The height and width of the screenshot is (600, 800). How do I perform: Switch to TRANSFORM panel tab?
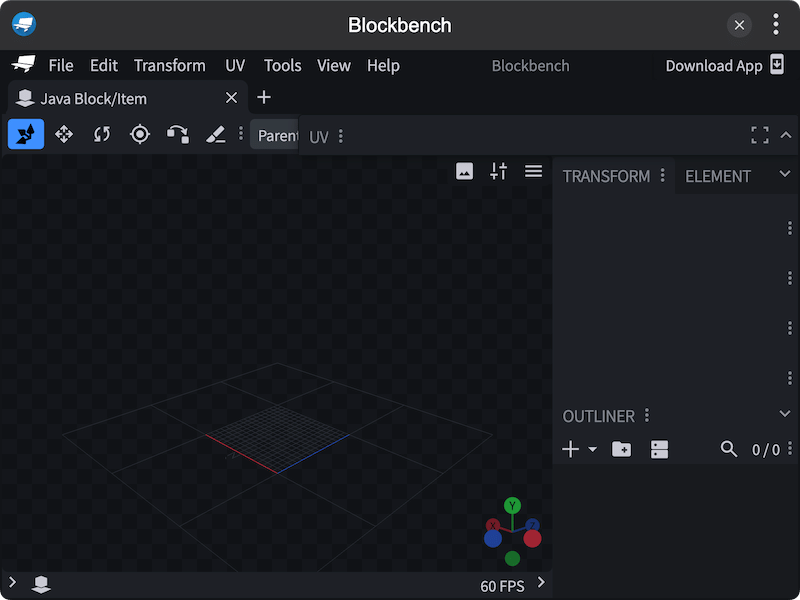[606, 176]
